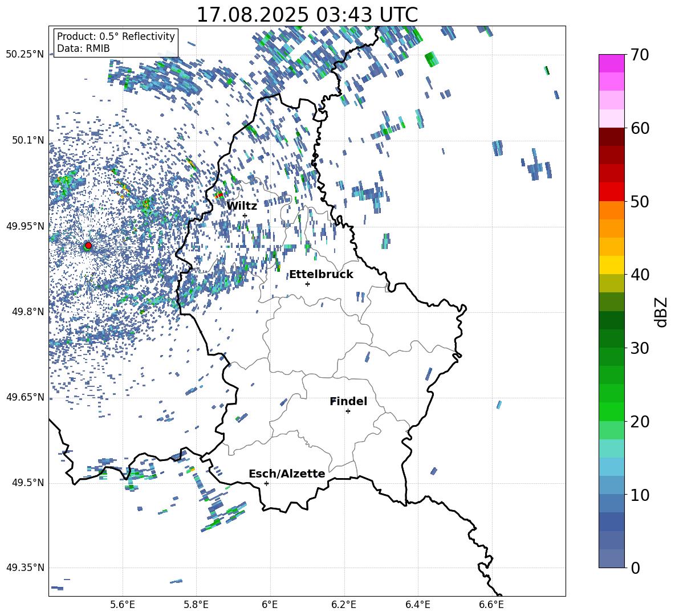675x616 pixels.
Task: Click the 49.65°N latitude label
Action: 25,397
